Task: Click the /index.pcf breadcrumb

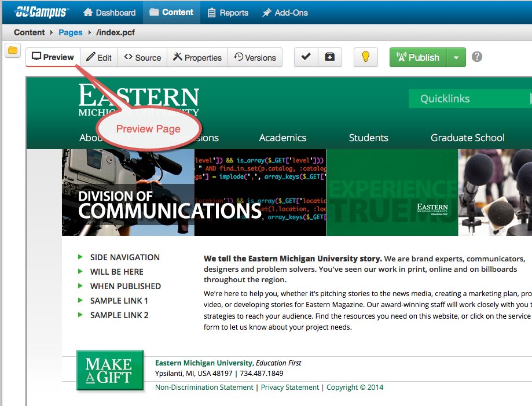Action: tap(115, 32)
